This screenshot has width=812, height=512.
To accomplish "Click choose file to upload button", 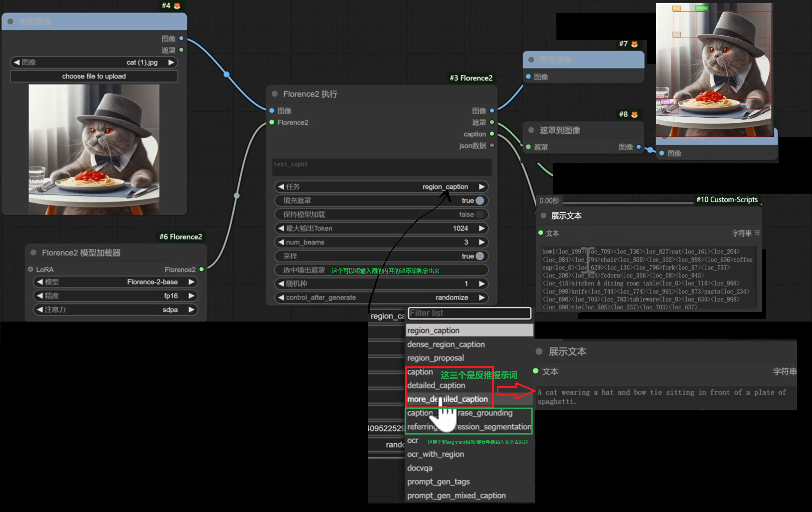I will pyautogui.click(x=94, y=76).
